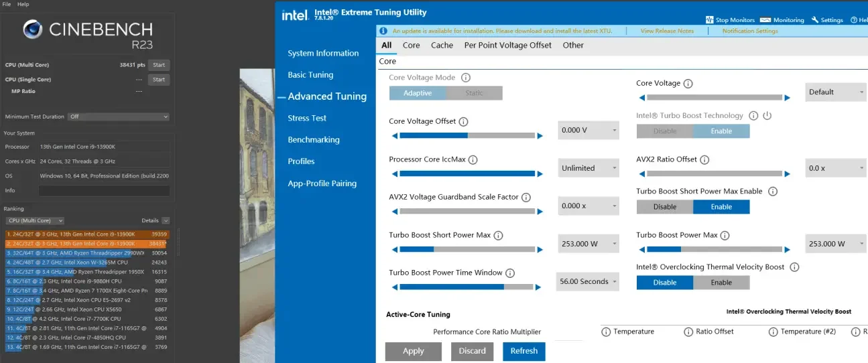The height and width of the screenshot is (363, 868).
Task: Click the Cinebench Info text field
Action: [104, 191]
